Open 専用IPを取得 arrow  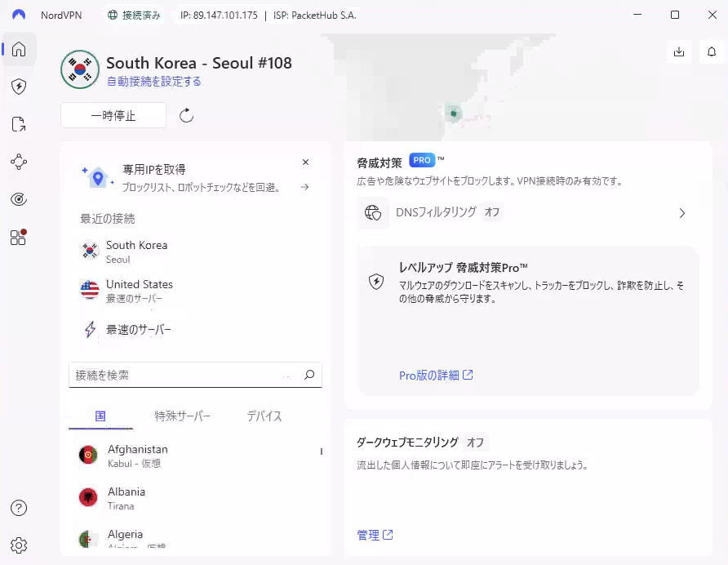[304, 187]
